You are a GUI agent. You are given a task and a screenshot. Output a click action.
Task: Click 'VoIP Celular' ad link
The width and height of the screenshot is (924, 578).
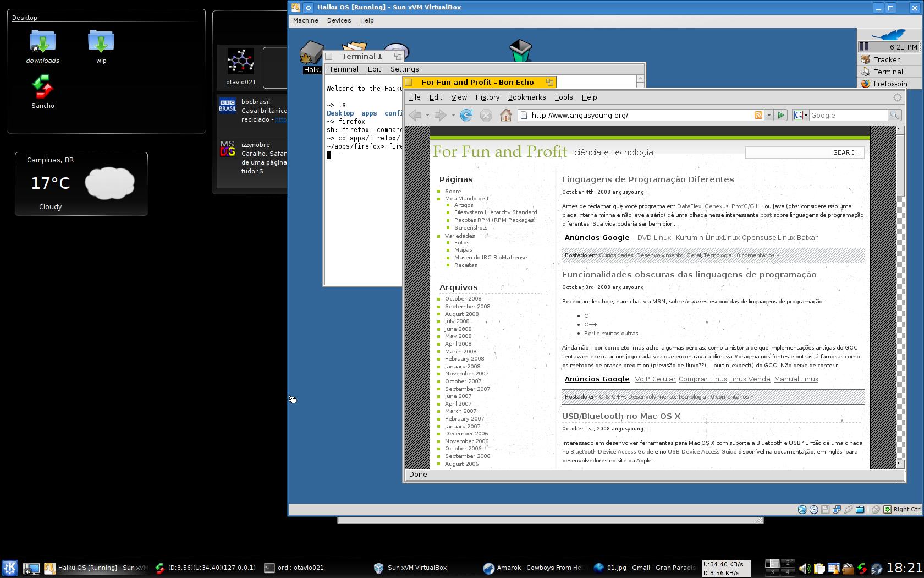pyautogui.click(x=655, y=379)
